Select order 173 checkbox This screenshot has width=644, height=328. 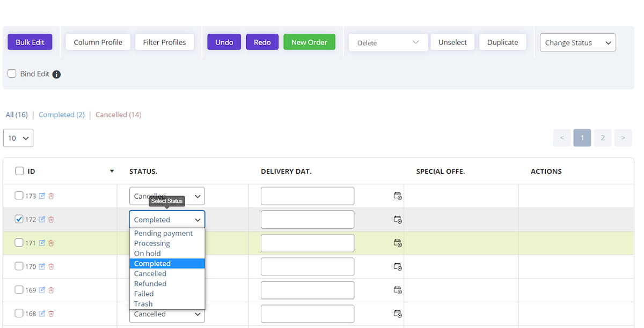(19, 196)
